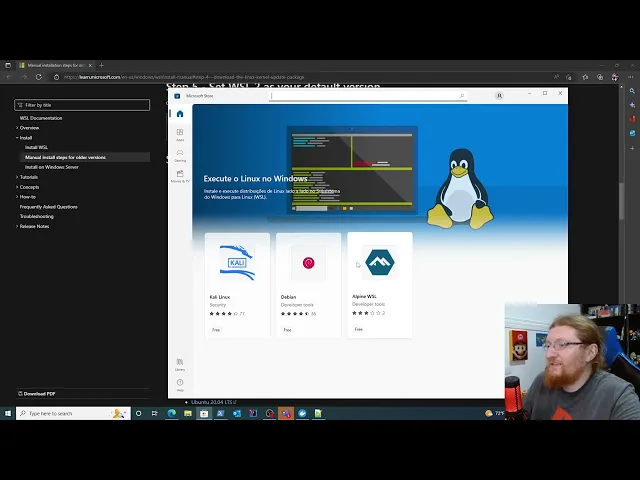Click Edge browser back button
640x480 pixels.
[9, 77]
